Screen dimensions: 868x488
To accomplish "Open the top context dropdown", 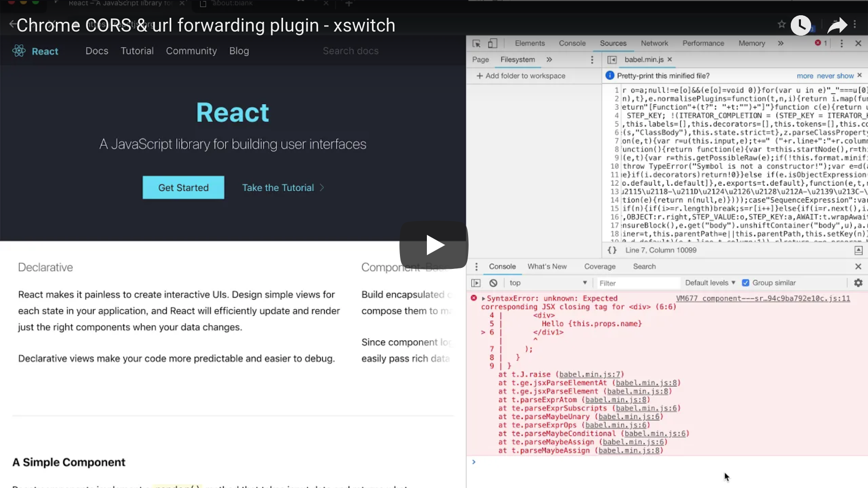I will (x=548, y=283).
